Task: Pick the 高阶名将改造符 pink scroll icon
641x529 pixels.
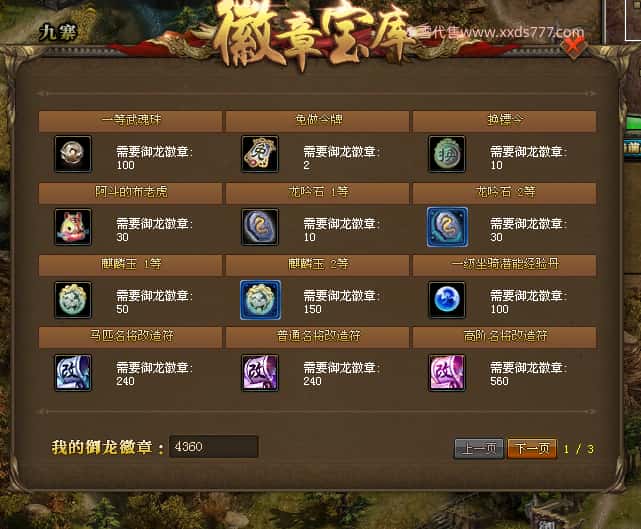Action: tap(447, 372)
